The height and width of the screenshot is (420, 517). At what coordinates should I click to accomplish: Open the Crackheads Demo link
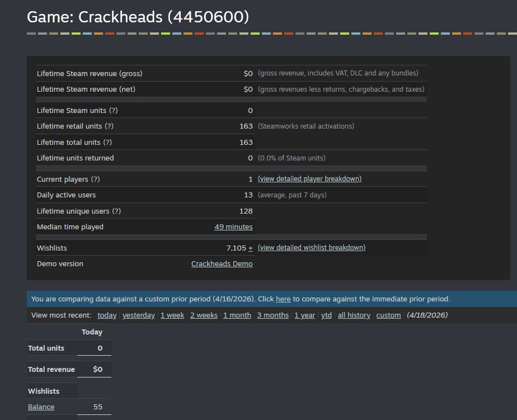[222, 264]
